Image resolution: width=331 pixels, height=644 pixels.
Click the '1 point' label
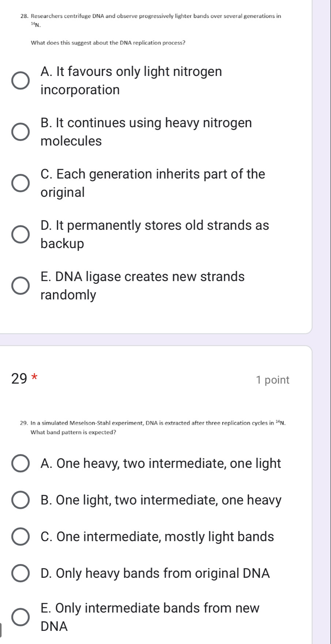(x=272, y=380)
